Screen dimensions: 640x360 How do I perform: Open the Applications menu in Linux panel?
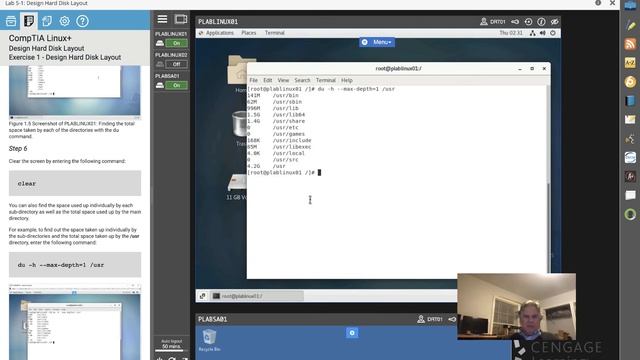tap(220, 33)
